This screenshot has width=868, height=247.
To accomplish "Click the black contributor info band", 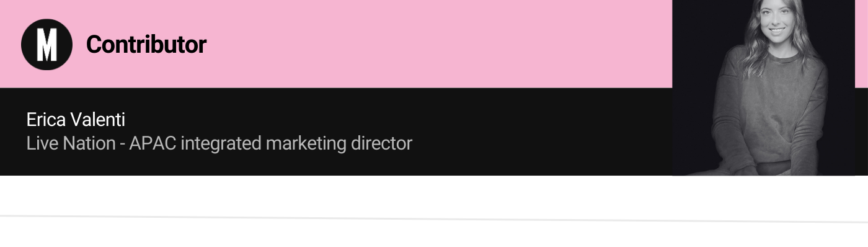I will pos(336,132).
